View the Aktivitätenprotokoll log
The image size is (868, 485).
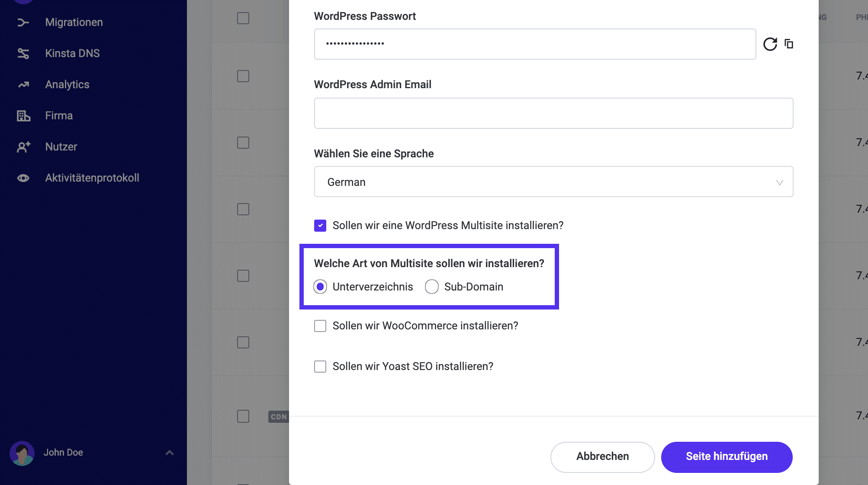92,178
